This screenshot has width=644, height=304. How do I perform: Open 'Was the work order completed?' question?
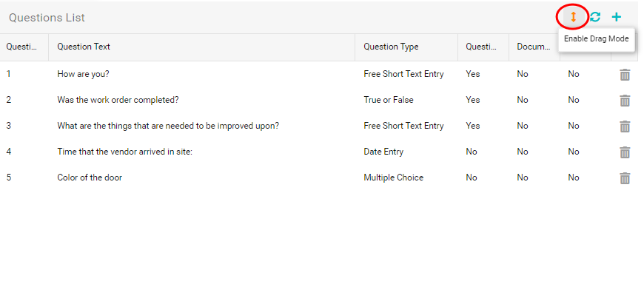(319, 100)
